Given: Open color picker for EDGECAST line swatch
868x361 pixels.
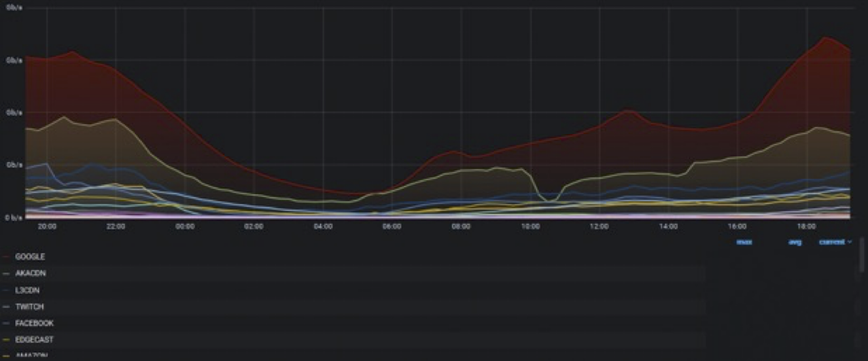Looking at the screenshot, I should coord(6,340).
